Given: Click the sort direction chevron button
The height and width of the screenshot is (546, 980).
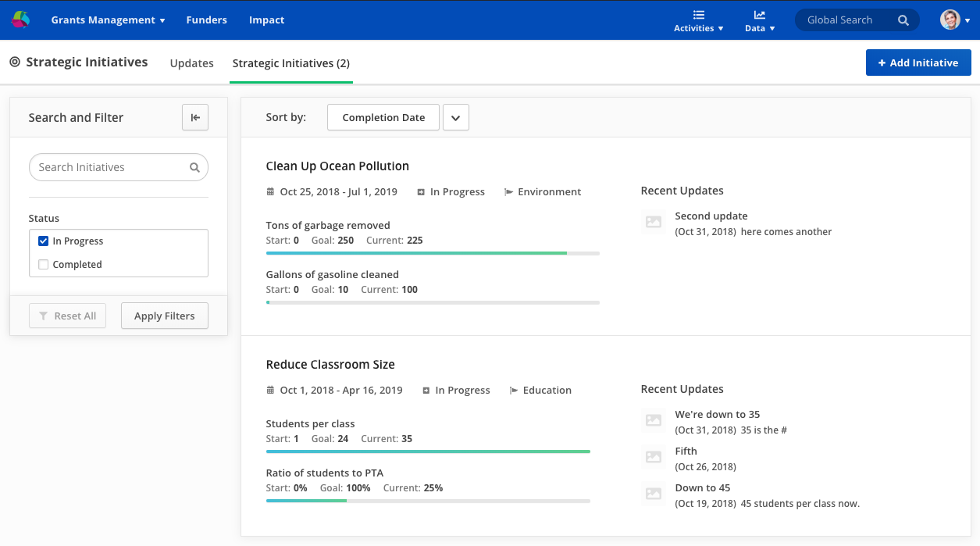Looking at the screenshot, I should coord(456,117).
